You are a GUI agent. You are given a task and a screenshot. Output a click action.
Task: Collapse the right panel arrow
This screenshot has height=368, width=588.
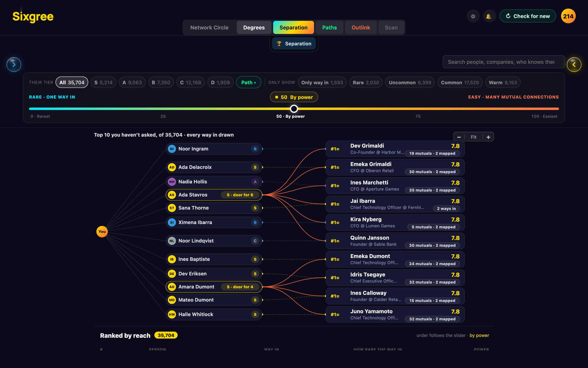574,65
